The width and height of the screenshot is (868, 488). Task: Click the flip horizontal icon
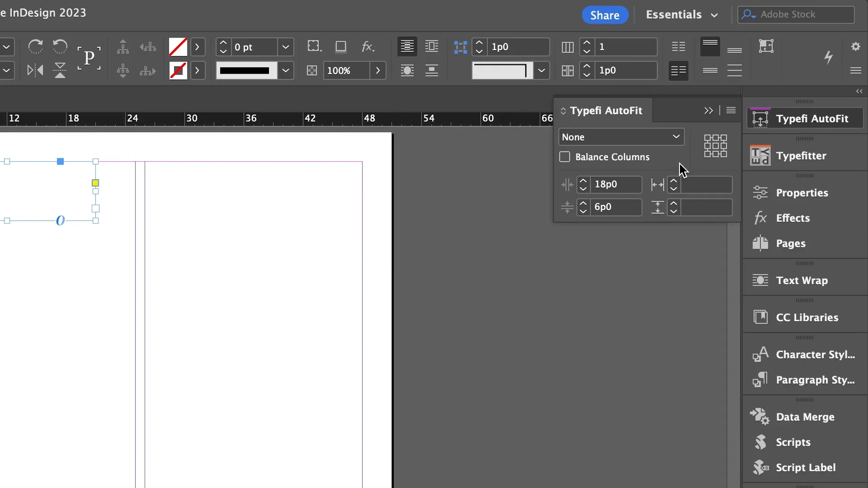tap(35, 70)
